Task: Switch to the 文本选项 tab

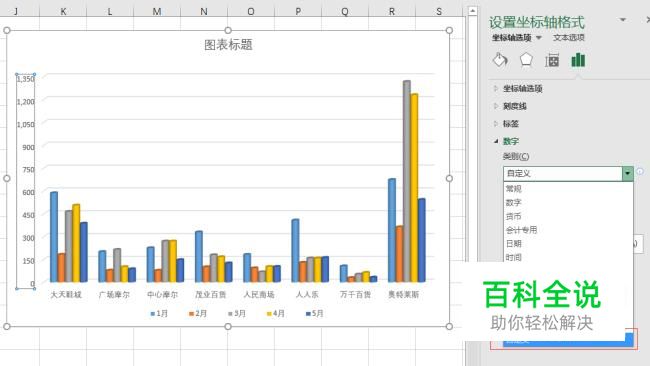Action: click(568, 38)
